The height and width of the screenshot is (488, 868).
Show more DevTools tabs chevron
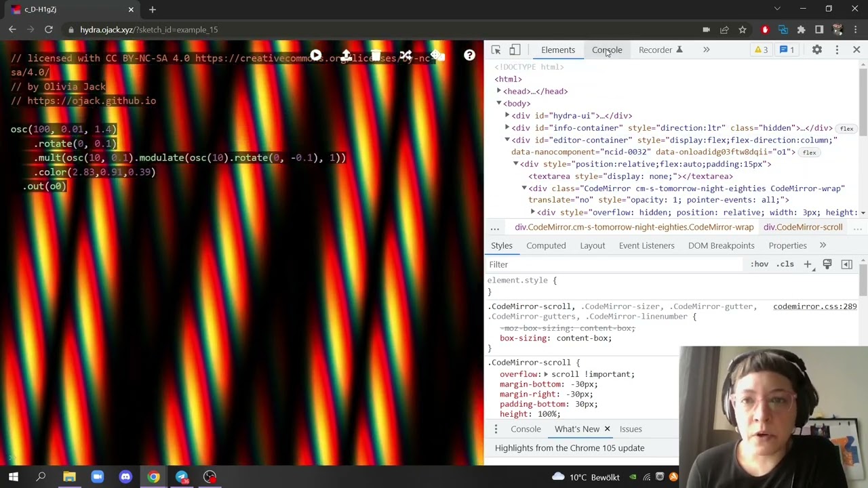706,50
